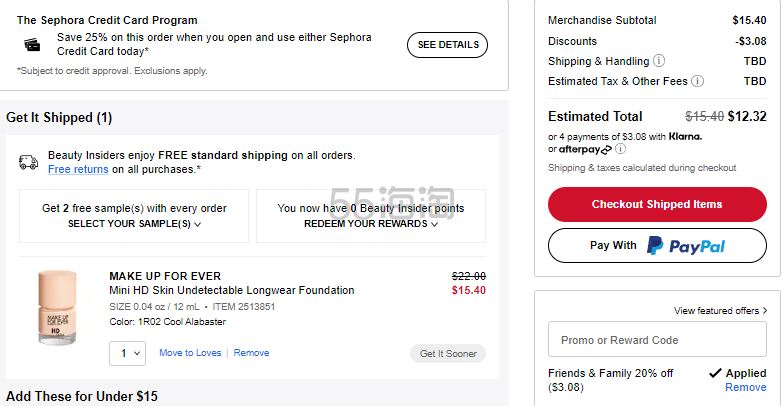
Task: Click the Get It Sooner button
Action: pyautogui.click(x=447, y=353)
